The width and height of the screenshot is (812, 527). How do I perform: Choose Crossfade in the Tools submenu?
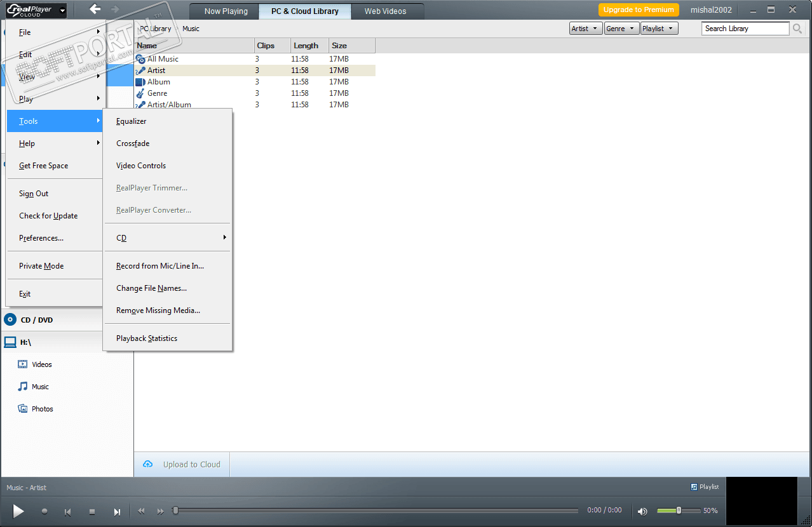pyautogui.click(x=168, y=143)
